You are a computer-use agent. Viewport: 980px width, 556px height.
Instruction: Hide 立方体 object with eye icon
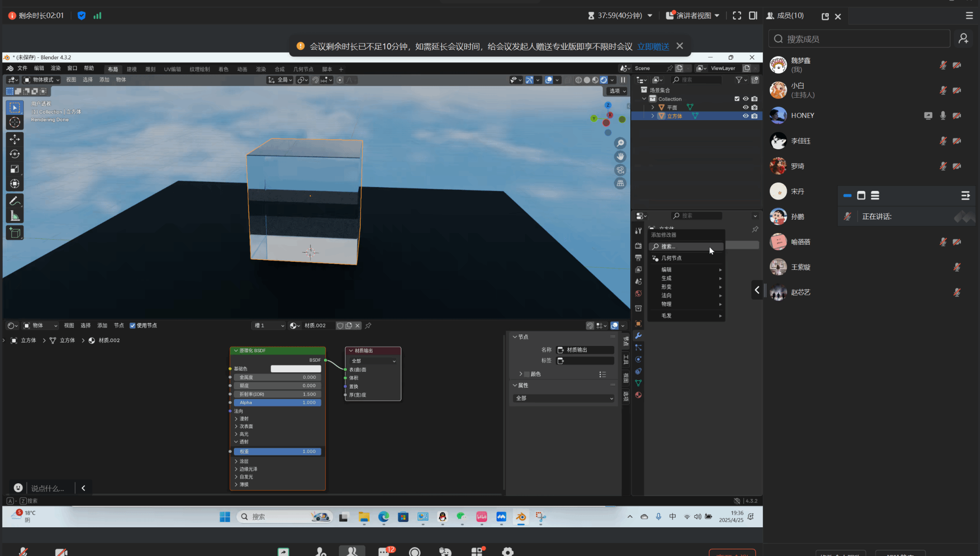pyautogui.click(x=745, y=116)
